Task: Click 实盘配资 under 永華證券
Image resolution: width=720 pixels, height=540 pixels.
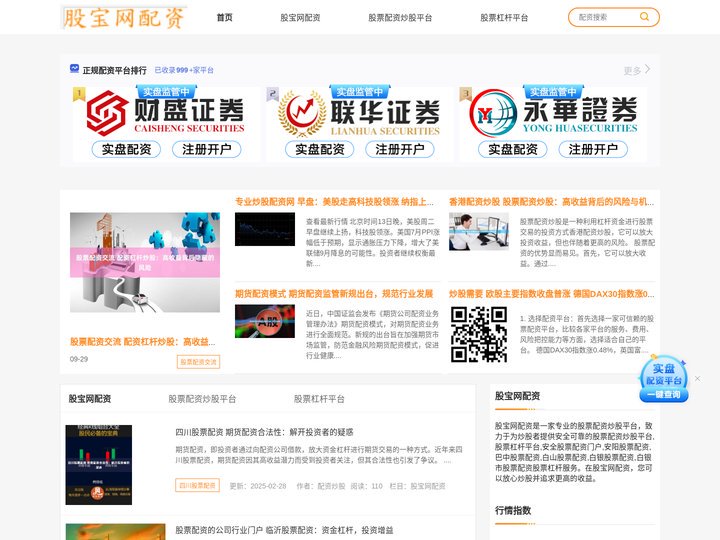Action: [513, 149]
